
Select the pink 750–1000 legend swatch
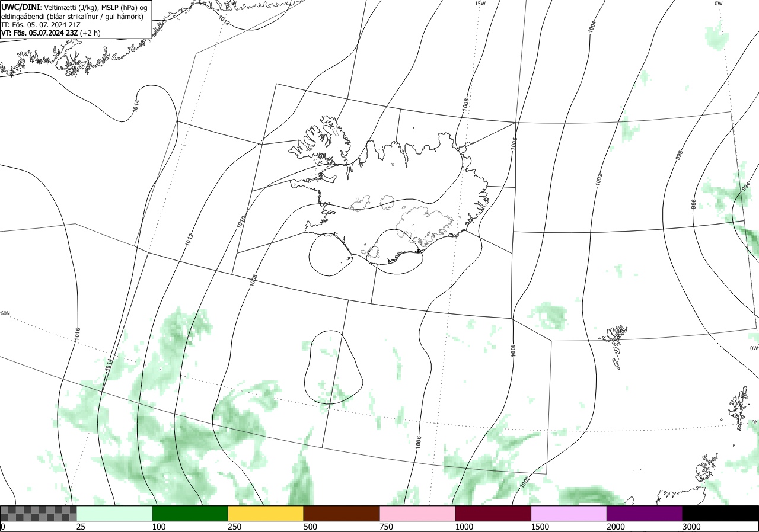pos(417,513)
